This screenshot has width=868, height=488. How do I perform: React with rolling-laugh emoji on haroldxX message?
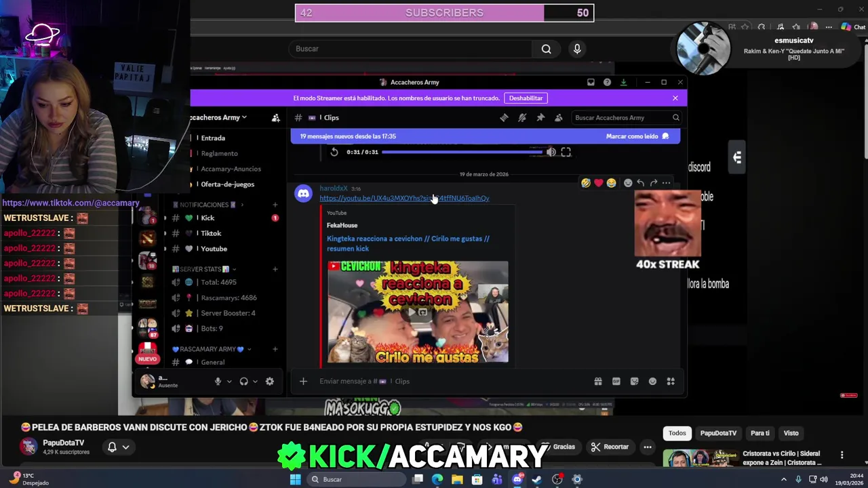coord(586,182)
